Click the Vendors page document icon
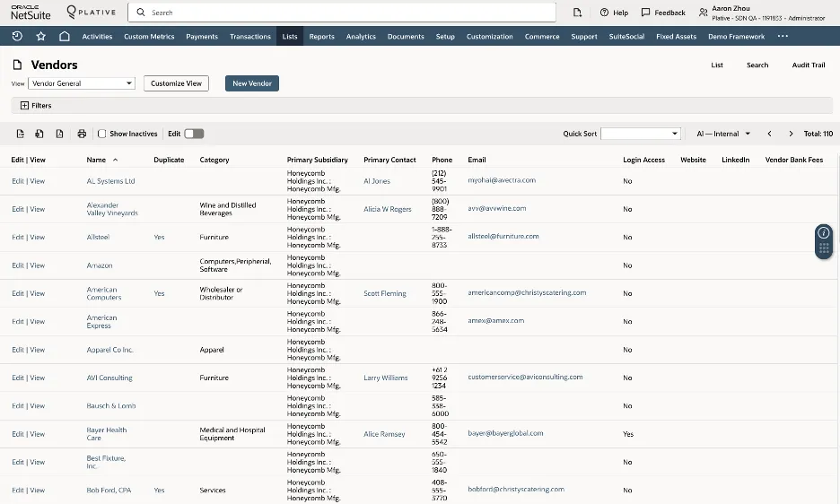 point(18,65)
